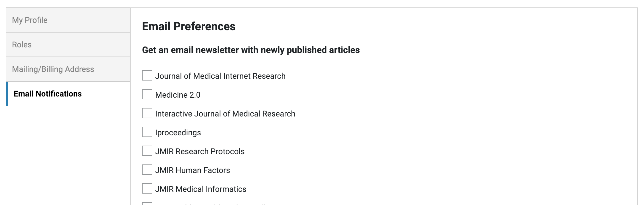This screenshot has width=644, height=205.
Task: Enable the JMIR Human Factors checkbox
Action: coord(147,170)
